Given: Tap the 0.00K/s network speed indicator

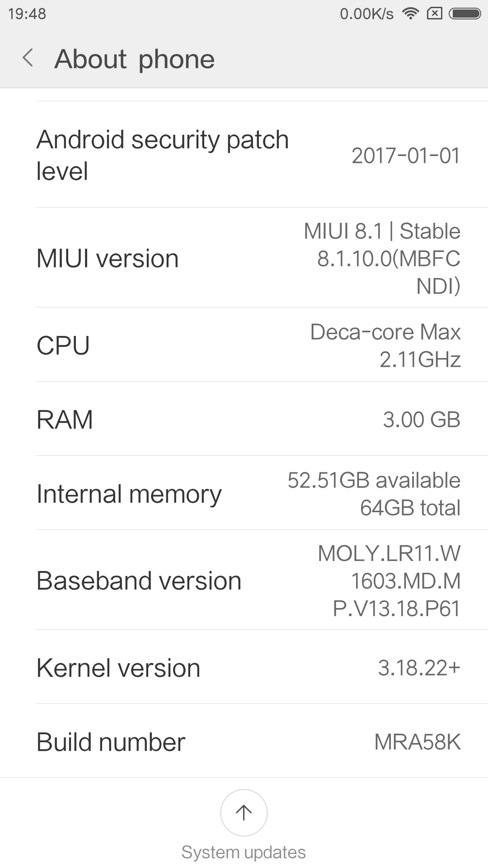Looking at the screenshot, I should [x=366, y=14].
